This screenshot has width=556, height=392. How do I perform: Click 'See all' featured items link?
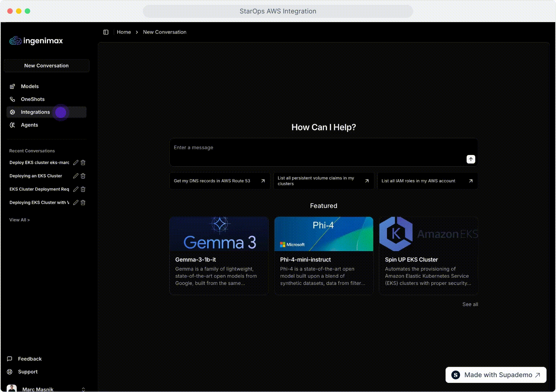pyautogui.click(x=470, y=304)
